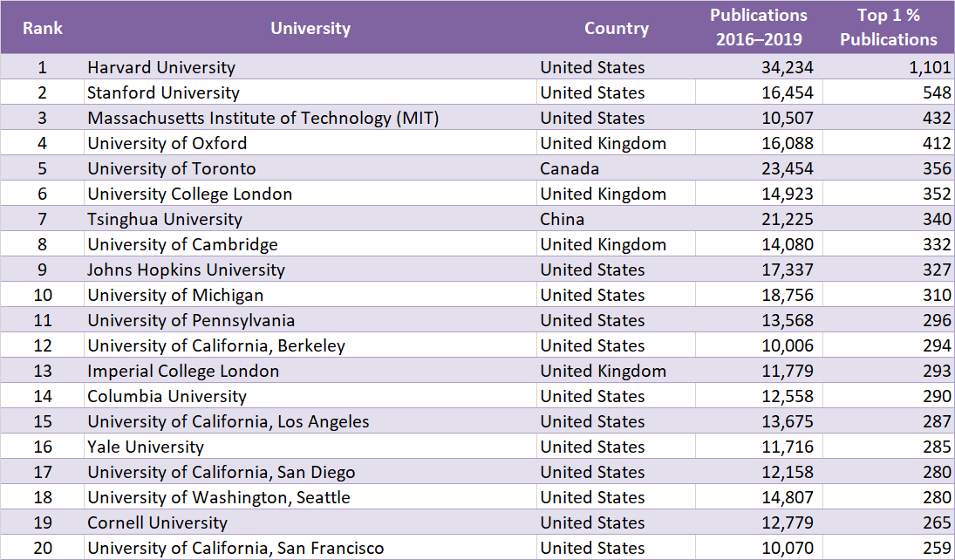Select Massachusetts Institute of Technology cell
Image resolution: width=955 pixels, height=560 pixels.
pos(263,118)
